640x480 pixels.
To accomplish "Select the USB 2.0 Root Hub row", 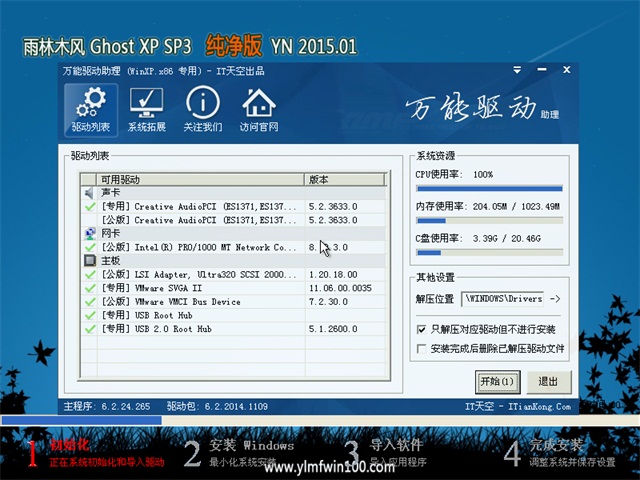I will point(198,328).
